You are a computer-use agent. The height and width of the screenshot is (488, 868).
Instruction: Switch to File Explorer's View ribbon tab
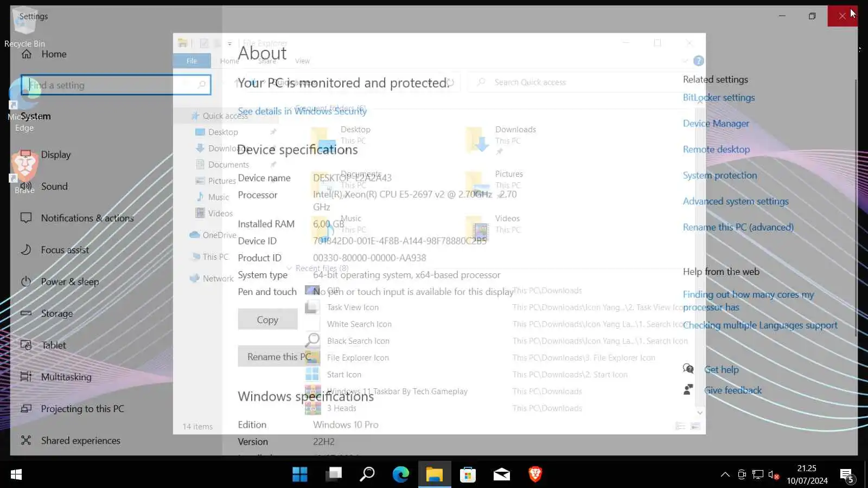(302, 61)
